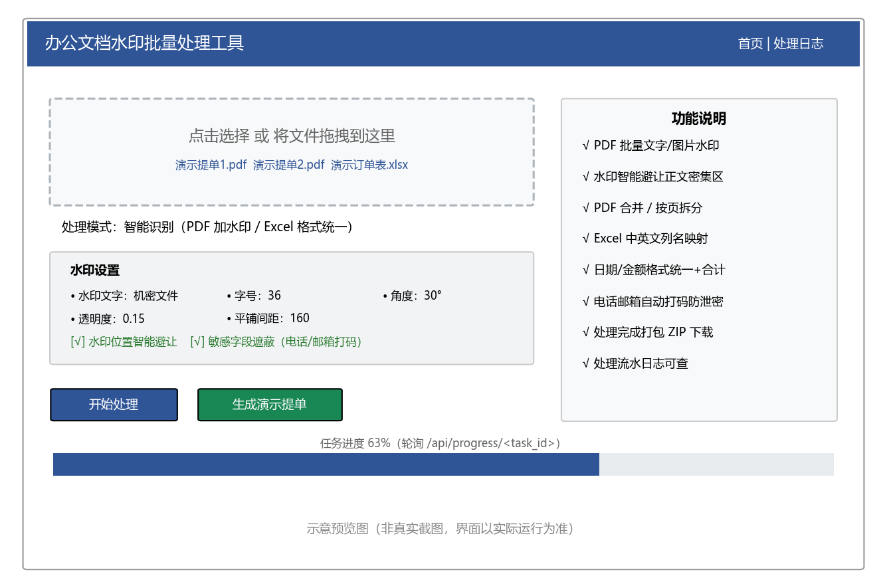
Task: Click the 办公文档水印批量处理工具 title
Action: click(x=144, y=43)
